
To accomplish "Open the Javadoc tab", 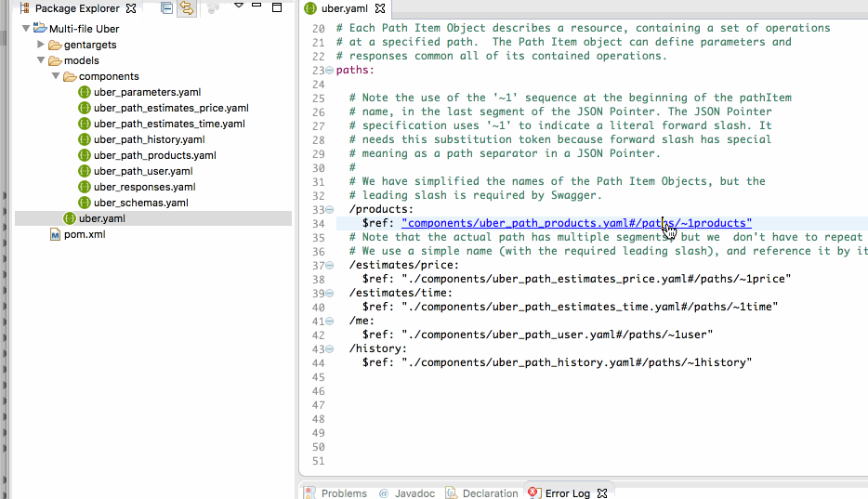I will click(x=414, y=492).
